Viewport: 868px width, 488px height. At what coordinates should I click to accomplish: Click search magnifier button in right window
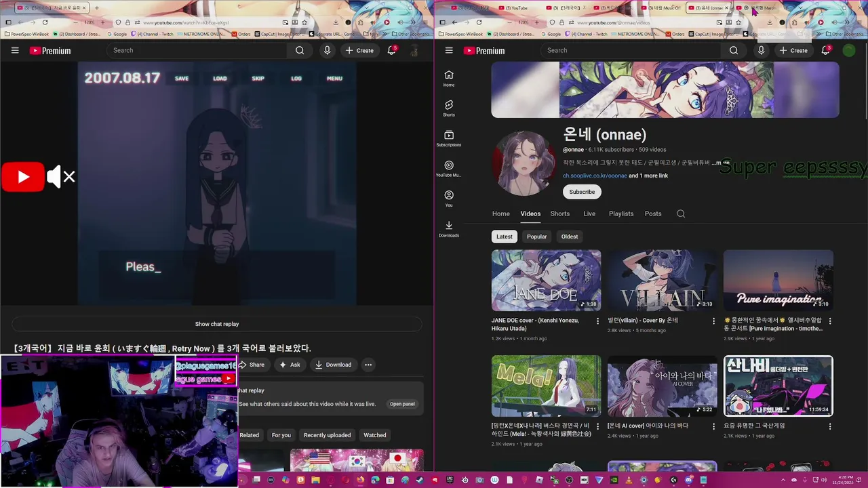(x=734, y=50)
